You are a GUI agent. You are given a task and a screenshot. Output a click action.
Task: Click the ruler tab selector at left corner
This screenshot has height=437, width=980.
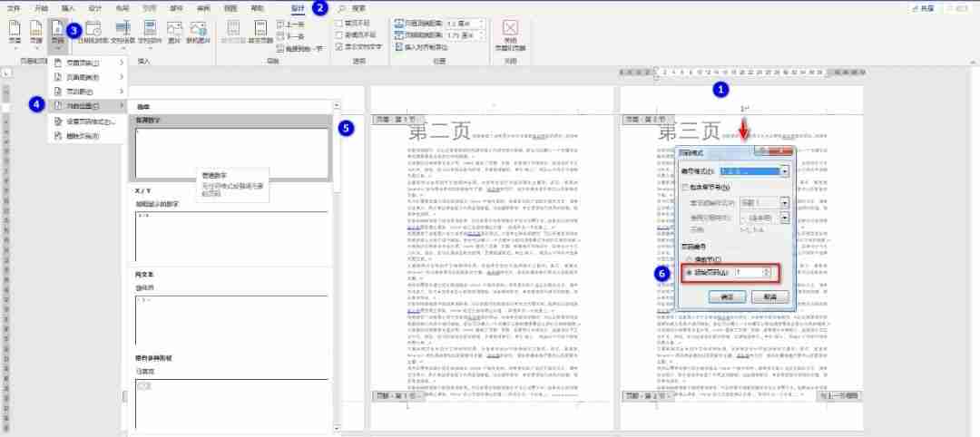[x=5, y=73]
